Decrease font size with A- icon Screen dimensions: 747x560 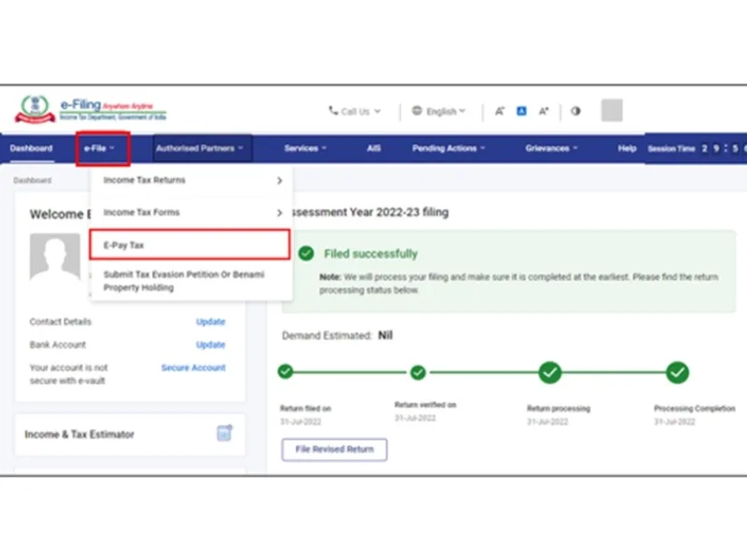[500, 111]
